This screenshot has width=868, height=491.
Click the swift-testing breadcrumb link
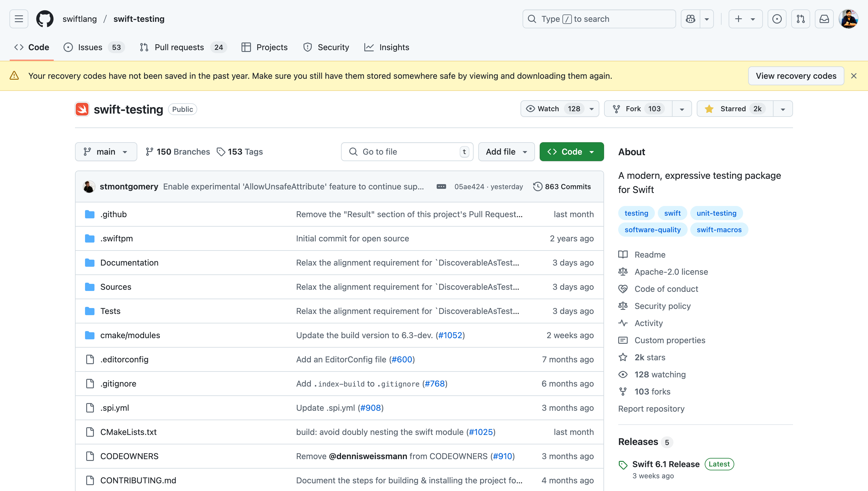coord(139,19)
